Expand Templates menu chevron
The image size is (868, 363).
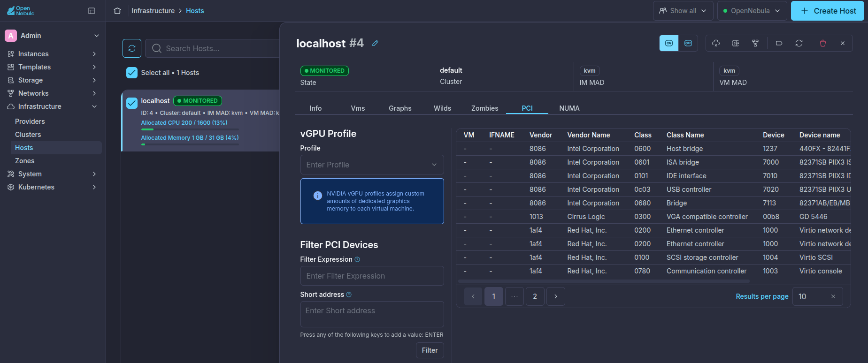coord(94,67)
